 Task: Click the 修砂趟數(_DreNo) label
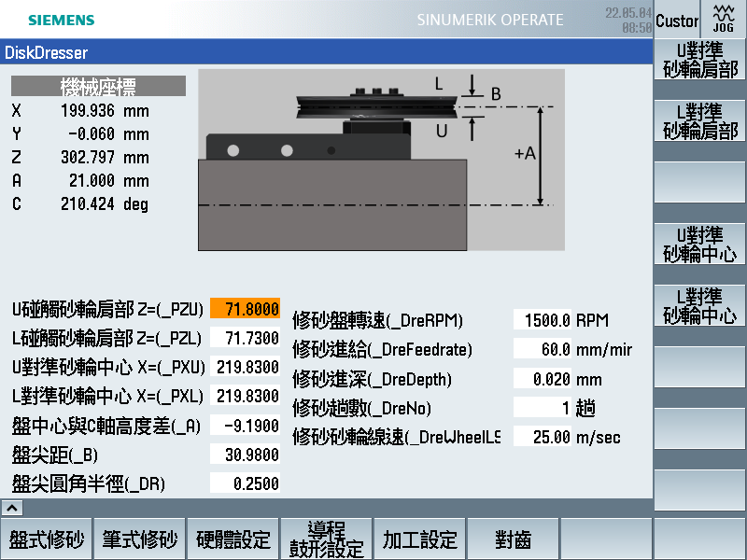361,408
